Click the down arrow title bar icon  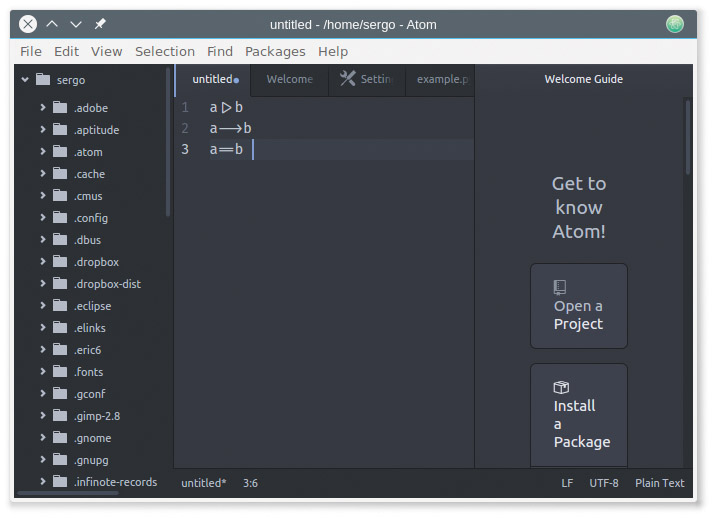[76, 24]
